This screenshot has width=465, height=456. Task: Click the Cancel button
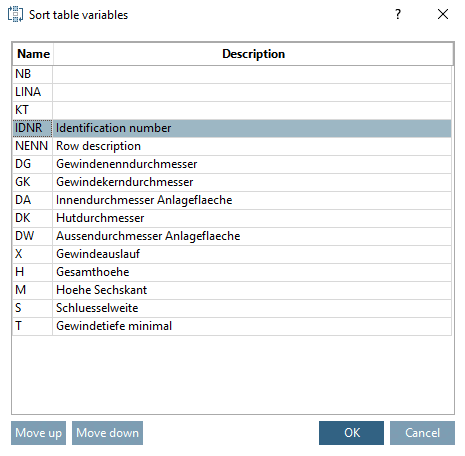(422, 433)
